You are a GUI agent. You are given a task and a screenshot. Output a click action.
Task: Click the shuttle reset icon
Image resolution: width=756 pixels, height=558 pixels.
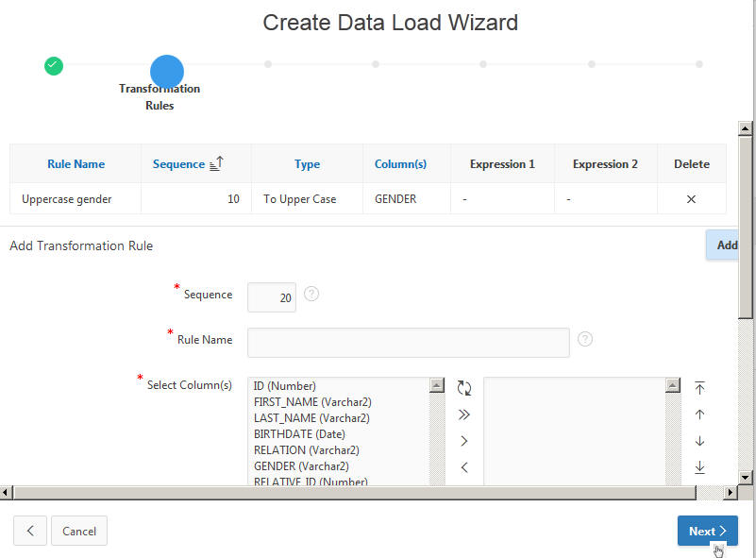click(x=464, y=388)
